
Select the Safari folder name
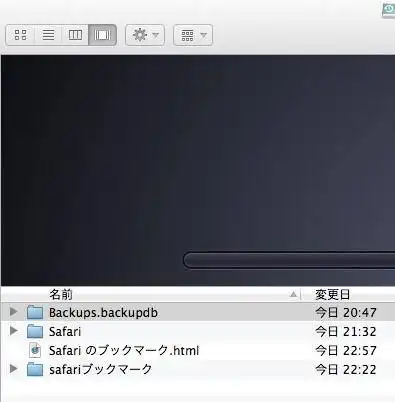65,332
